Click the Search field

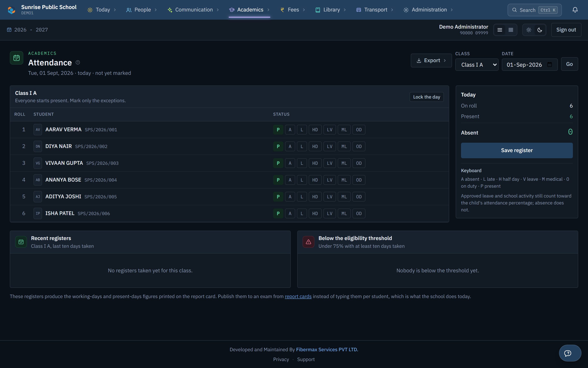(534, 10)
